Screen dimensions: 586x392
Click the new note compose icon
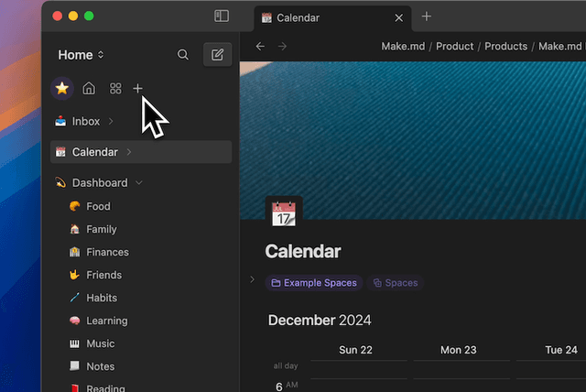pos(217,55)
